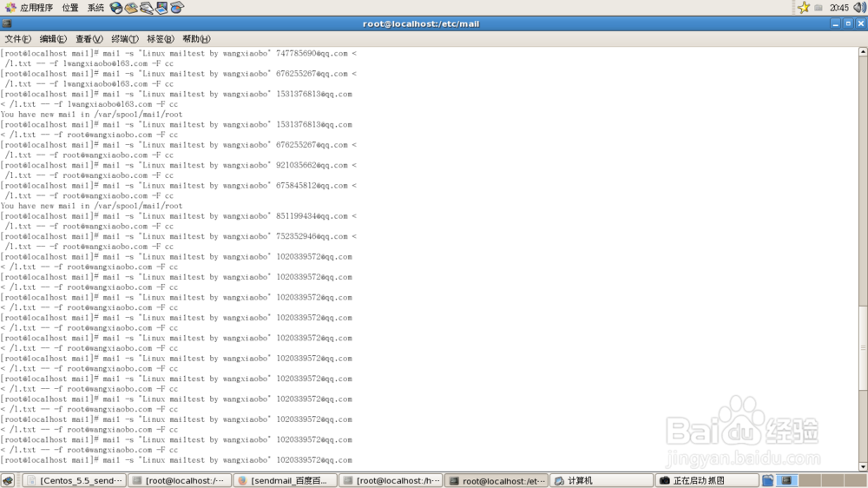This screenshot has width=868, height=488.
Task: Open the 计算机 taskbar window
Action: point(602,480)
